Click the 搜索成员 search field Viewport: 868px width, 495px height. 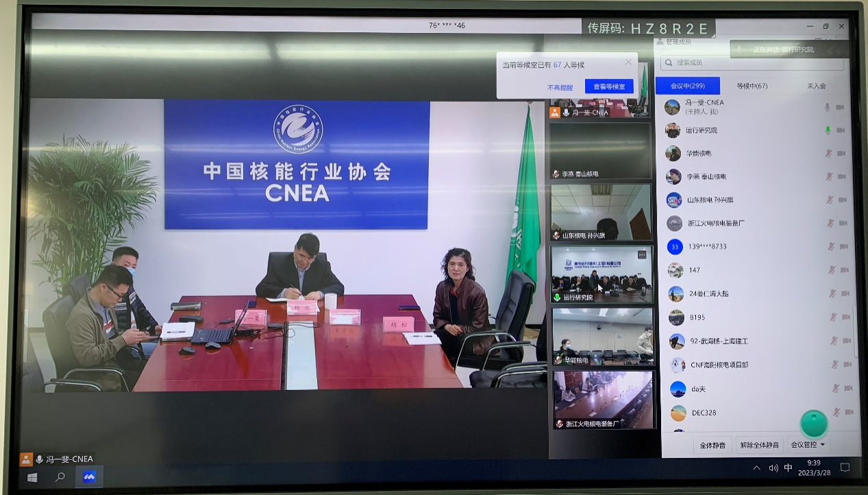pyautogui.click(x=752, y=63)
